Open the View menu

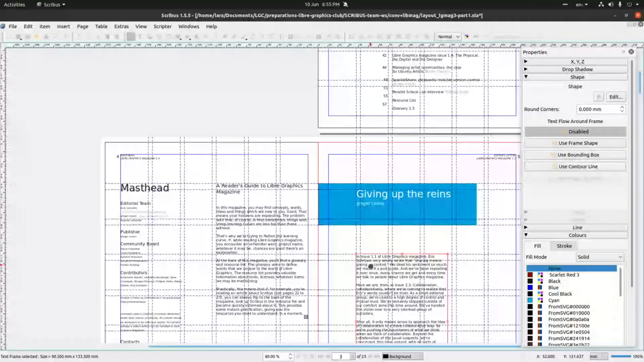tap(141, 26)
